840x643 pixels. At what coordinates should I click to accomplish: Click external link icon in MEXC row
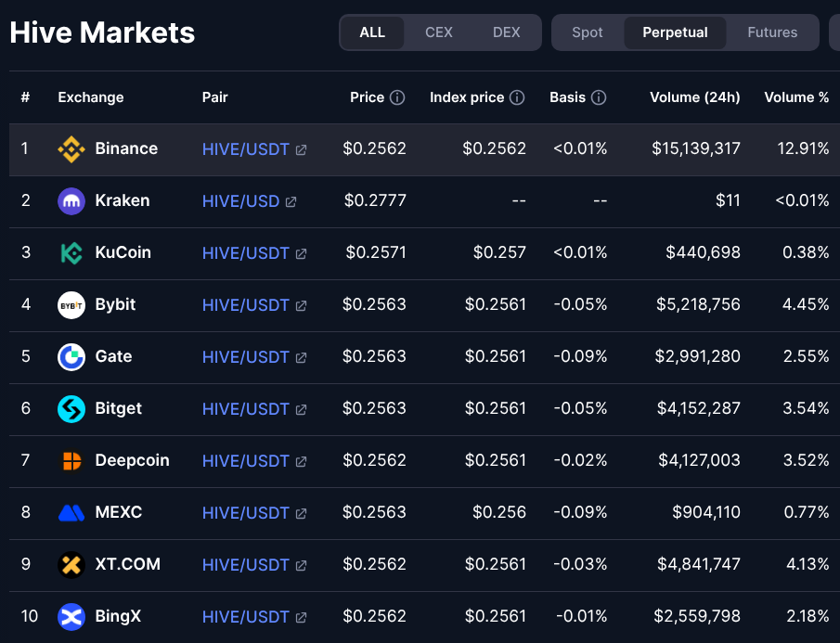click(x=301, y=513)
